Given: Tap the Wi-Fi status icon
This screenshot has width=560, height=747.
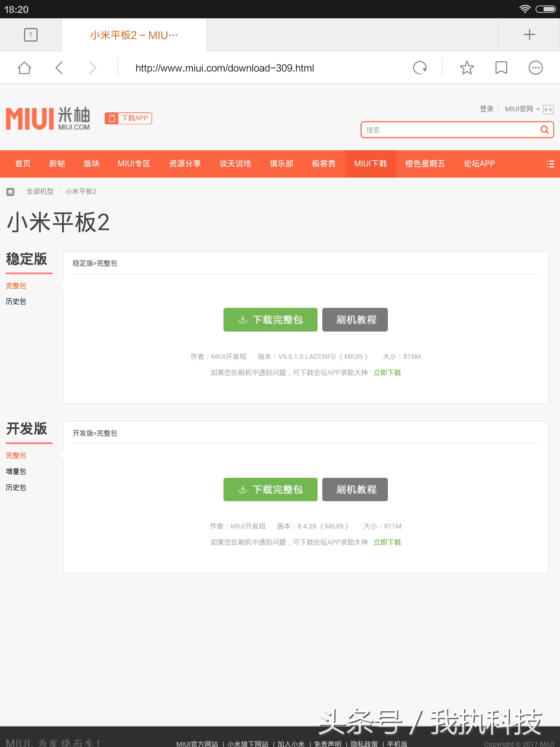Looking at the screenshot, I should pyautogui.click(x=525, y=9).
